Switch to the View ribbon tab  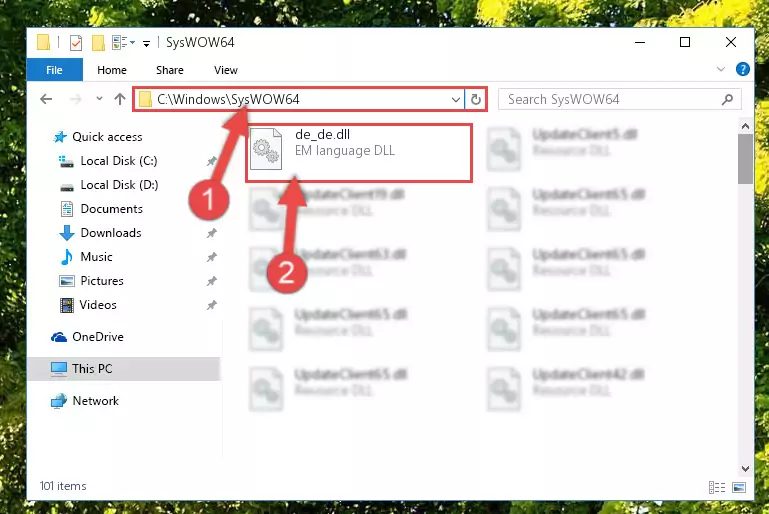point(226,70)
